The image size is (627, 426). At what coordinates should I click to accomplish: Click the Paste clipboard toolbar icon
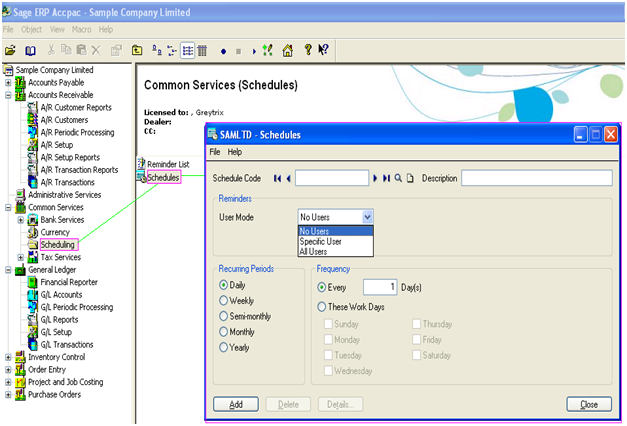coord(81,50)
